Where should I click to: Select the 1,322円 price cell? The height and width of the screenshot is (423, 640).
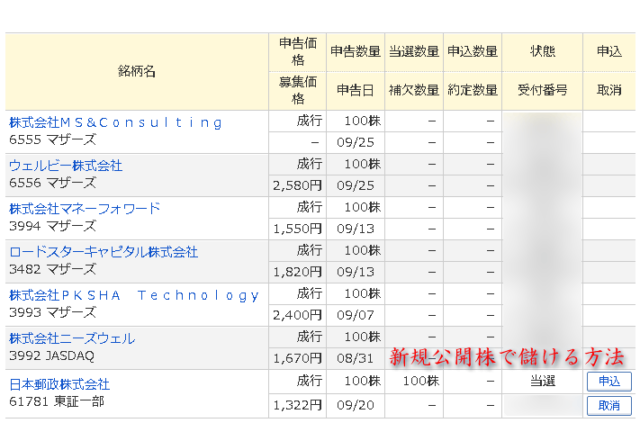(x=298, y=405)
